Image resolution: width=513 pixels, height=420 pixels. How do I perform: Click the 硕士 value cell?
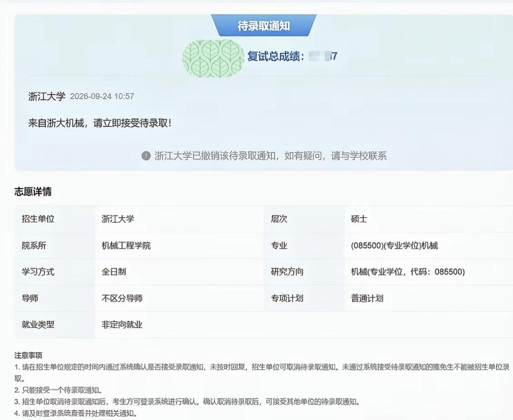[x=429, y=219]
